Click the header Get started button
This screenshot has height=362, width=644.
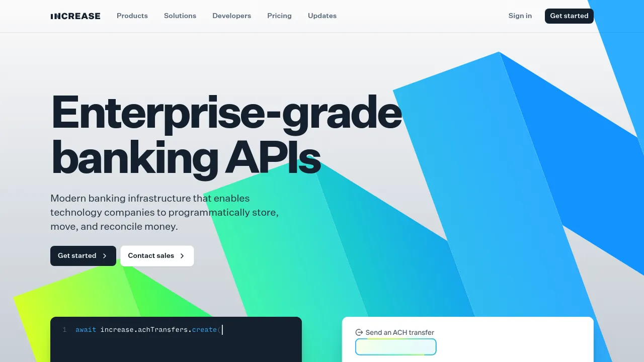click(569, 16)
